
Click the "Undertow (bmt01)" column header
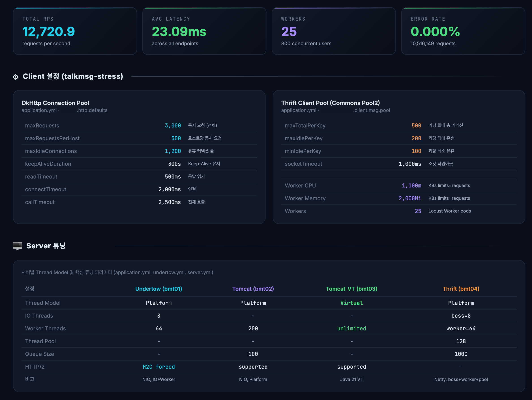(159, 289)
